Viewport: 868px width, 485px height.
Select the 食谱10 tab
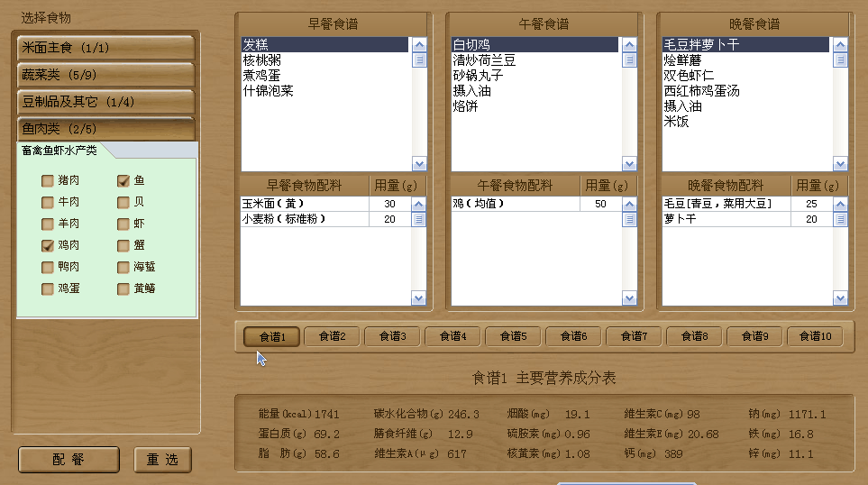pos(815,336)
